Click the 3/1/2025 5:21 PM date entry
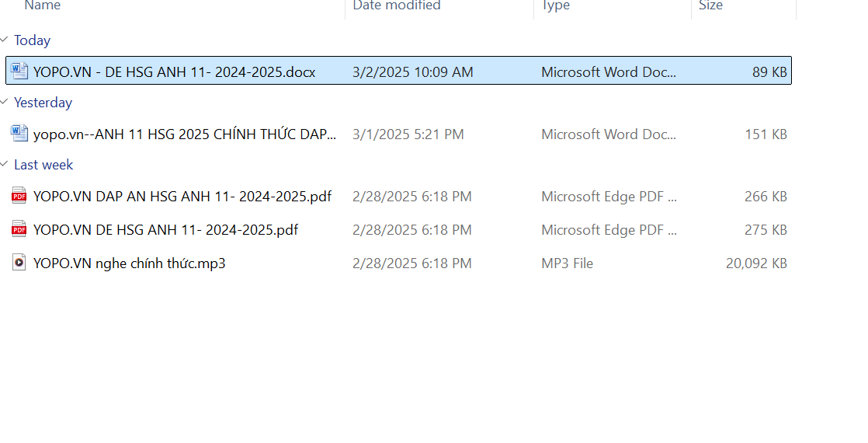Image resolution: width=868 pixels, height=443 pixels. (x=408, y=134)
